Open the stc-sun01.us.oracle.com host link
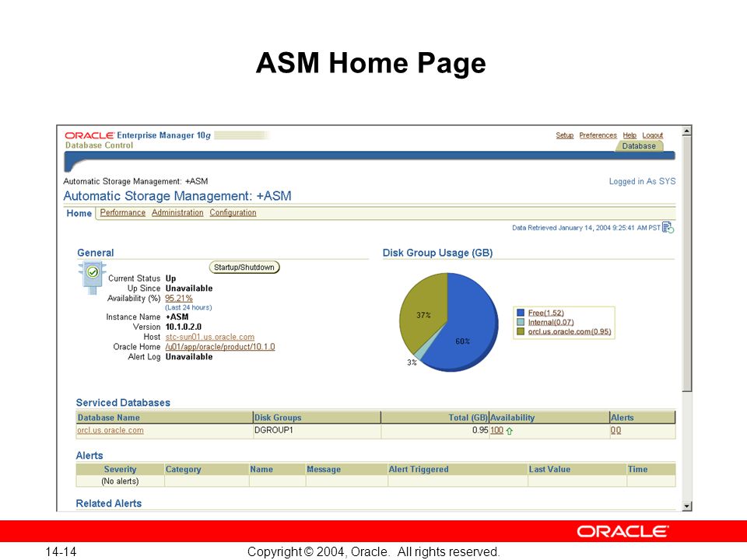The width and height of the screenshot is (747, 560). [x=209, y=337]
